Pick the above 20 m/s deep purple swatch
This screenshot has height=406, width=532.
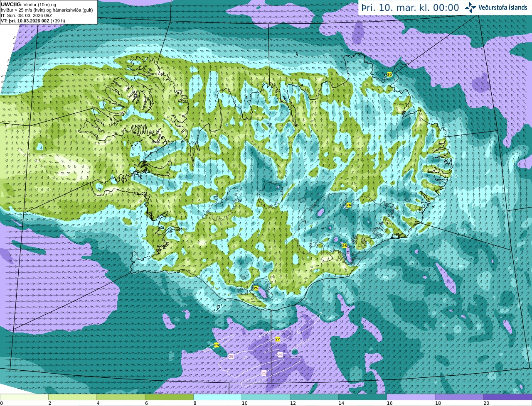[507, 397]
